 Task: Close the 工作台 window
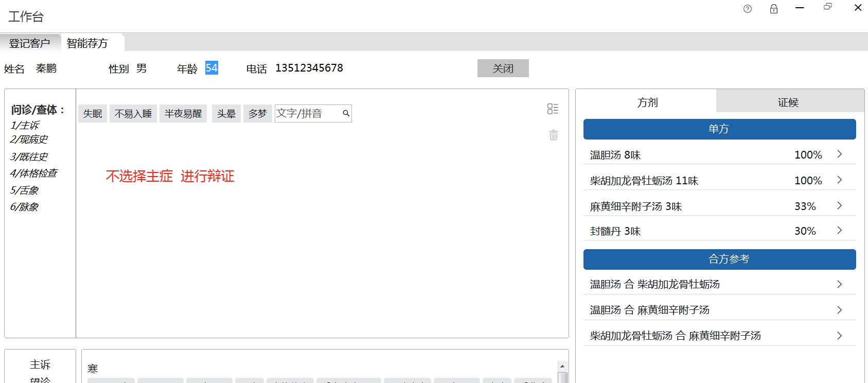[858, 7]
